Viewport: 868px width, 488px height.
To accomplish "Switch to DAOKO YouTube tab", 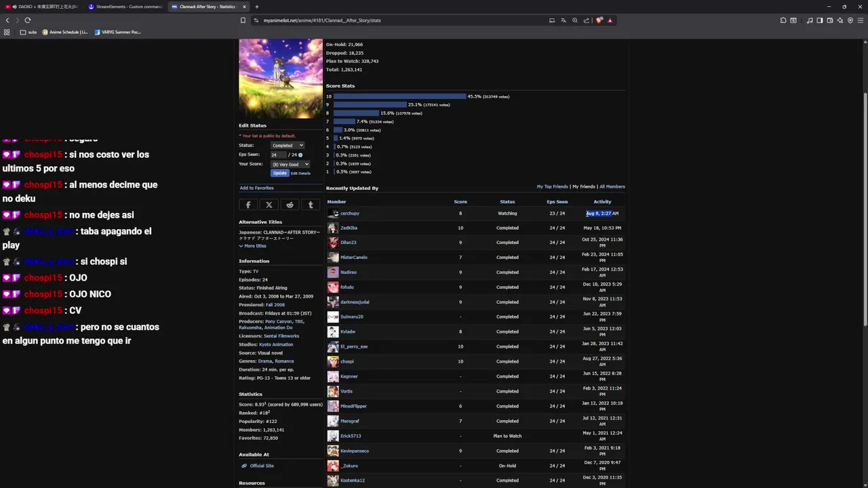I will tap(41, 7).
